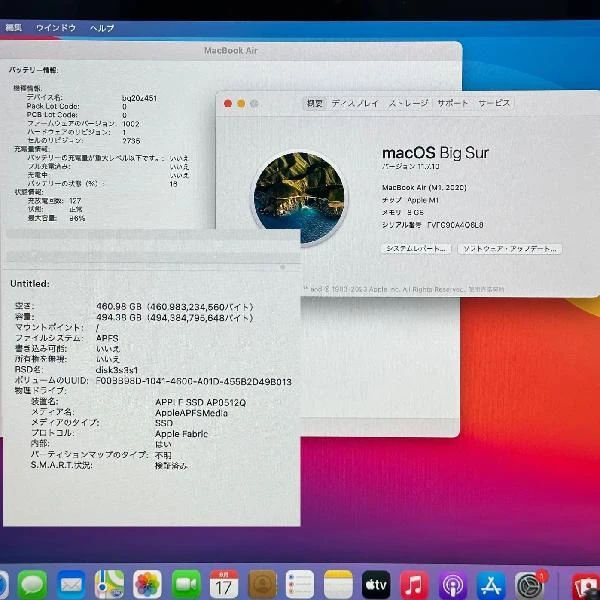Open the Calendar icon showing 17
Viewport: 600px width, 600px height.
[224, 584]
